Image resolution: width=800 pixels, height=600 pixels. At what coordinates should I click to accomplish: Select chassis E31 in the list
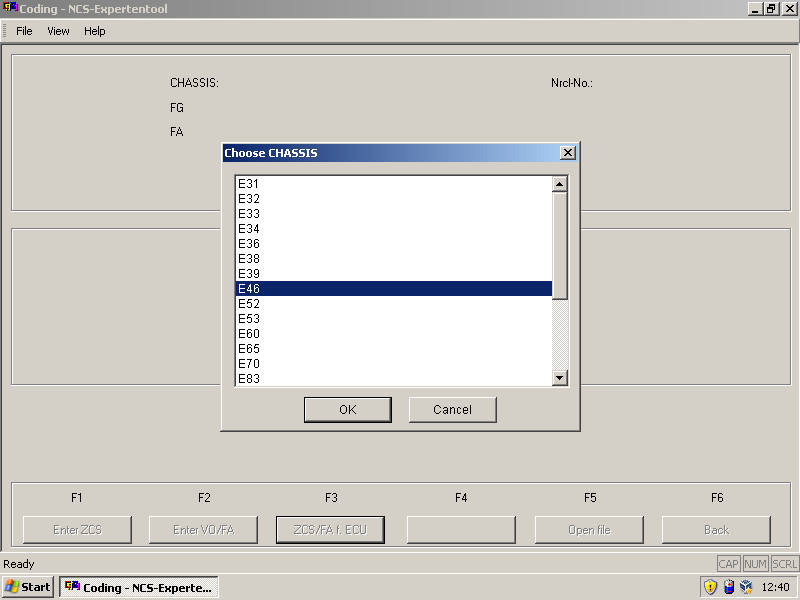(x=394, y=184)
